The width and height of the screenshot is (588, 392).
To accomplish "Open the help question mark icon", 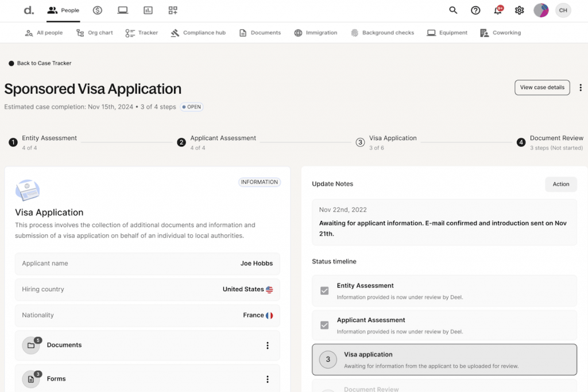I will tap(475, 10).
